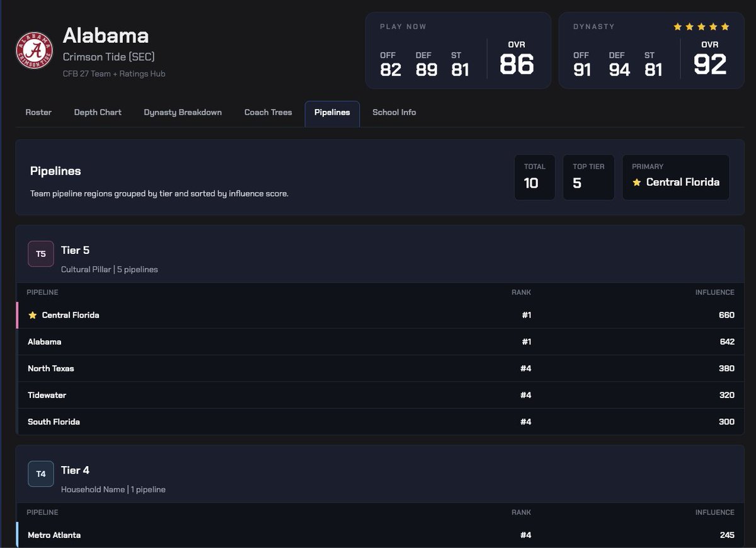The height and width of the screenshot is (548, 756).
Task: Click Play Now DEF 89 rating
Action: click(427, 69)
